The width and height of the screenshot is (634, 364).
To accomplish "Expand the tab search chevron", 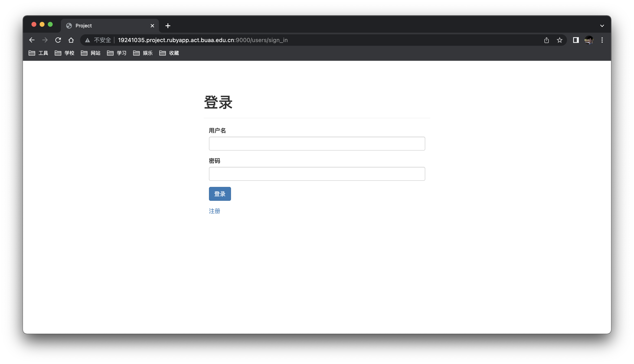I will point(602,26).
